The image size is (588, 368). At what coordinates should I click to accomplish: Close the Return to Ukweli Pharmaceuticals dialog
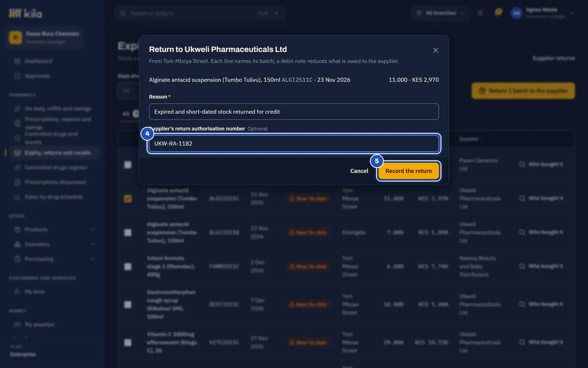click(x=436, y=50)
